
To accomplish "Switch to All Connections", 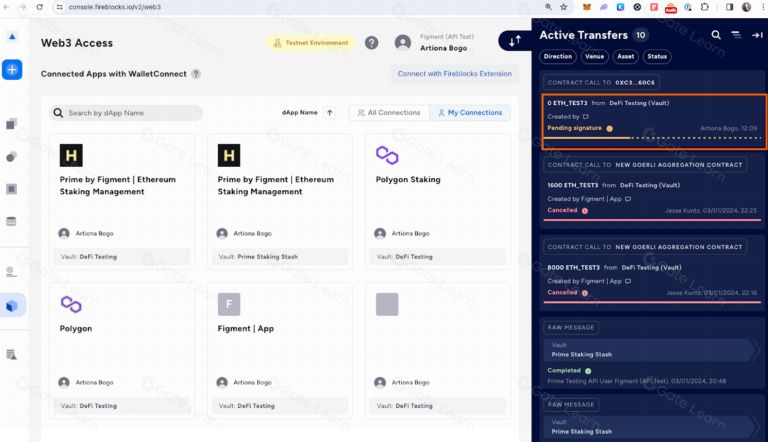I will 389,113.
